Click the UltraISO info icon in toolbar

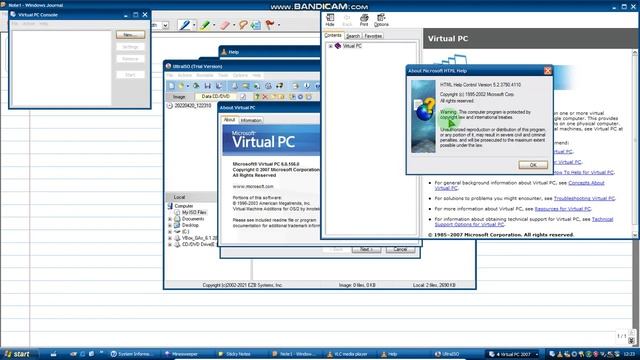(x=307, y=86)
